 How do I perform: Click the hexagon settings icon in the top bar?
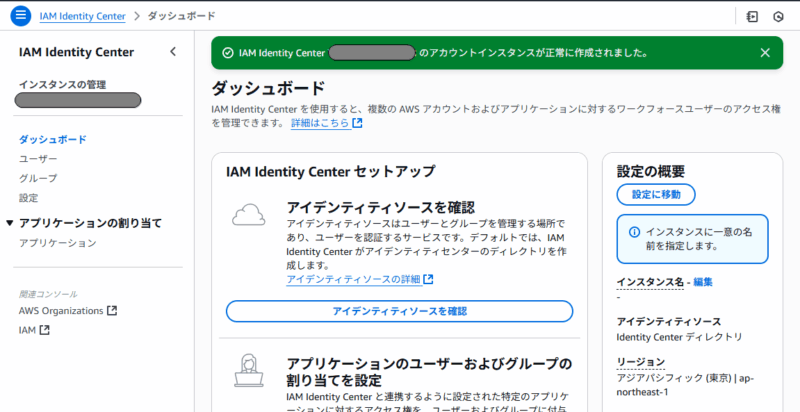tap(778, 16)
